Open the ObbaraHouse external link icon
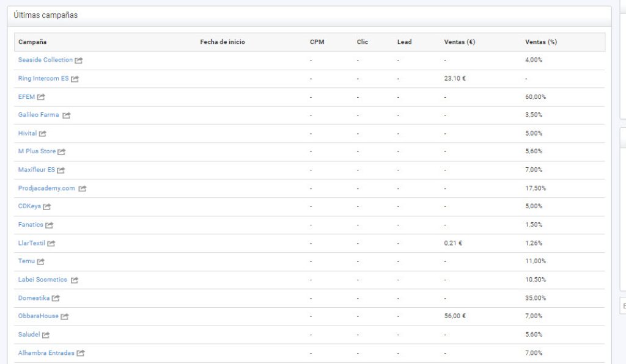 click(64, 316)
